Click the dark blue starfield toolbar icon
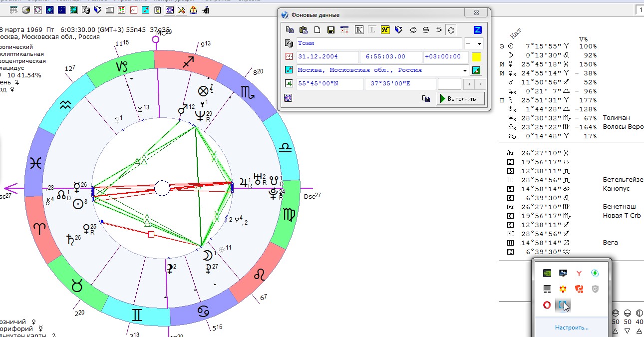Viewport: 644px width, 337px height. (x=62, y=9)
